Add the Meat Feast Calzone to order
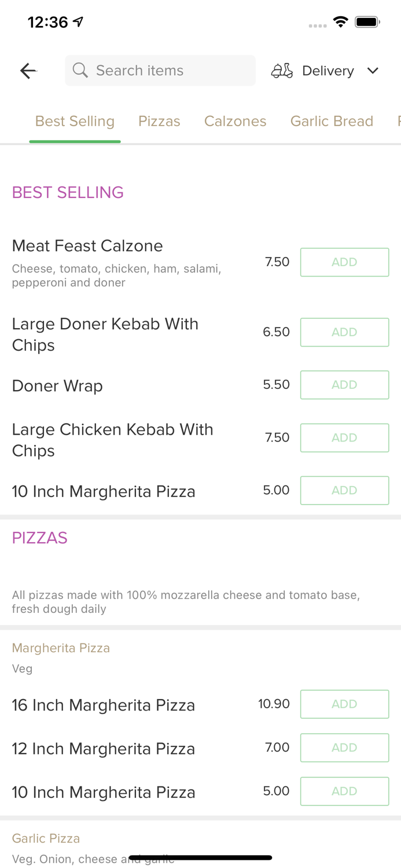401x868 pixels. pos(344,262)
